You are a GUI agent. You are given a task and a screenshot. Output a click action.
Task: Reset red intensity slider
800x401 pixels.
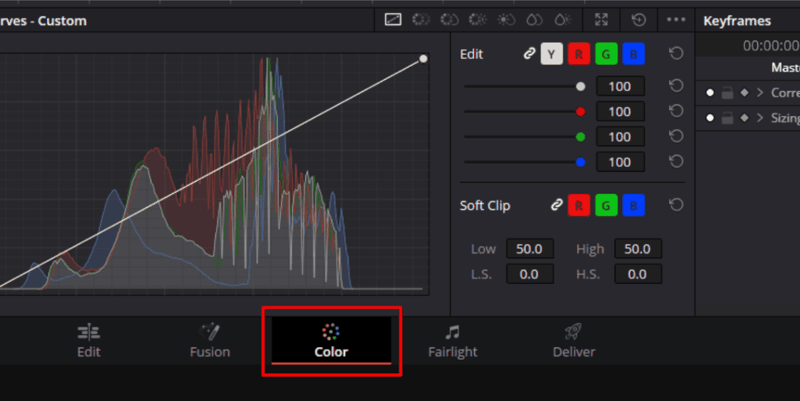click(x=676, y=111)
